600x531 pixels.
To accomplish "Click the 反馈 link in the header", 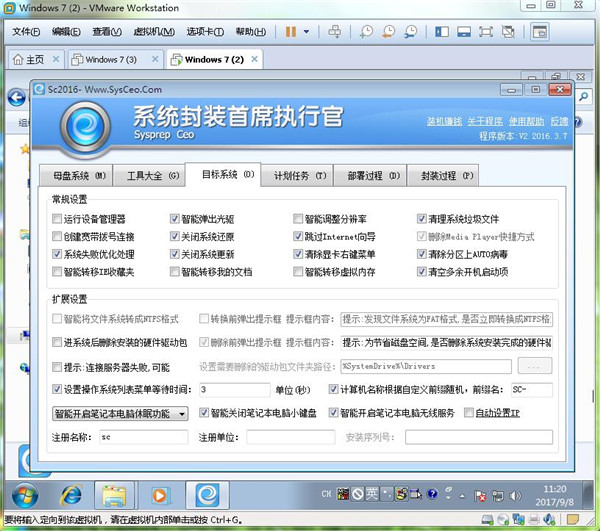I will point(559,122).
